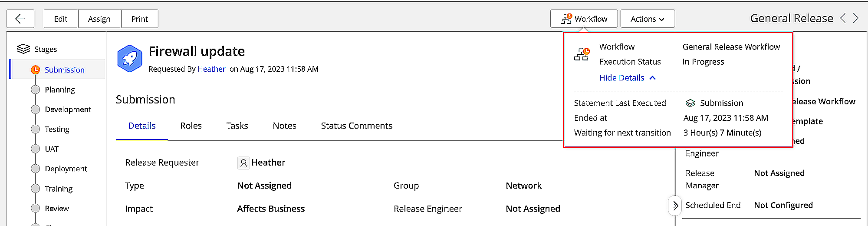The height and width of the screenshot is (226, 868).
Task: Click the back arrow icon
Action: coord(20,19)
